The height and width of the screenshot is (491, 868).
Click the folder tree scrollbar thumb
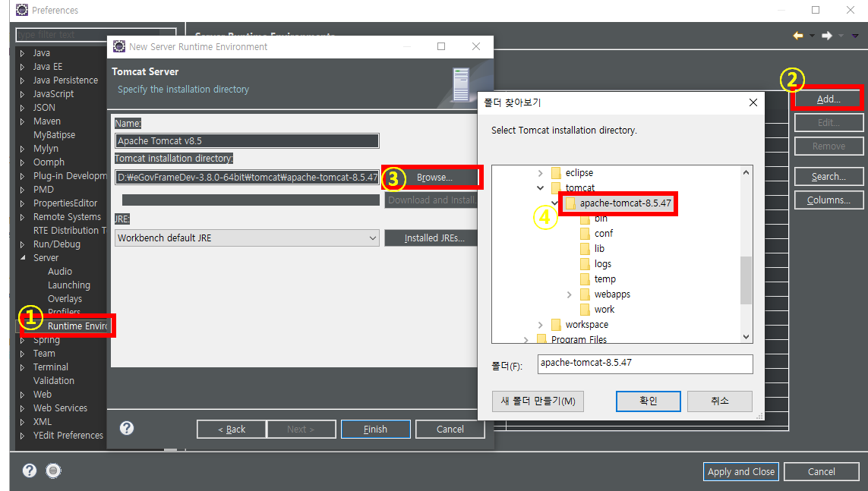pos(746,280)
